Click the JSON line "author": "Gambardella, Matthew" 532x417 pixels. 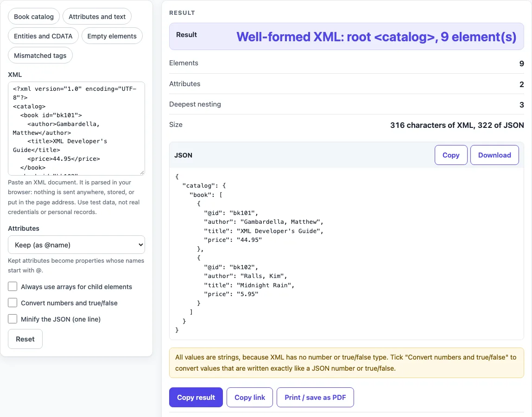pyautogui.click(x=264, y=221)
